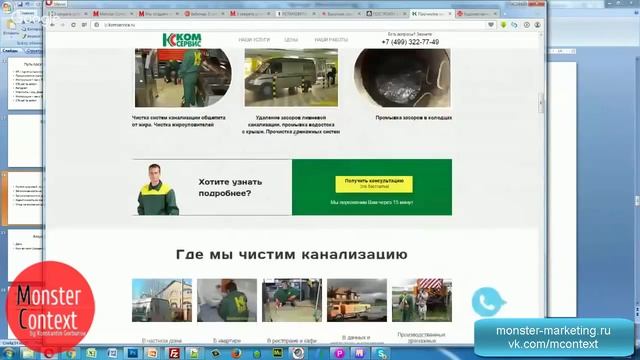Open the orange truck thumbnail
Viewport: 640px width, 360px height.
click(x=357, y=300)
